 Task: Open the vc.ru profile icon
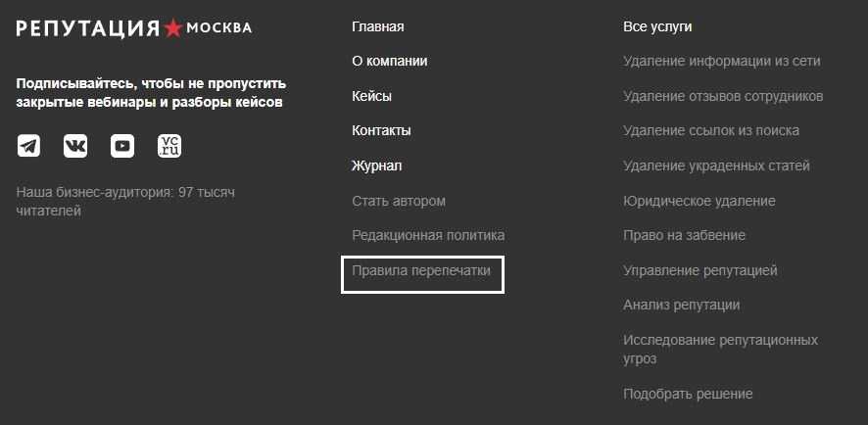[x=169, y=146]
